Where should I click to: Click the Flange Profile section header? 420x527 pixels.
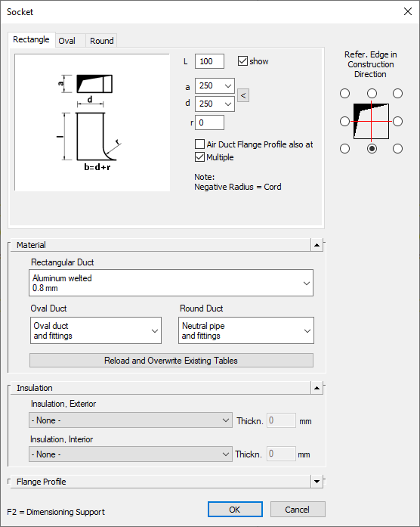pyautogui.click(x=160, y=482)
